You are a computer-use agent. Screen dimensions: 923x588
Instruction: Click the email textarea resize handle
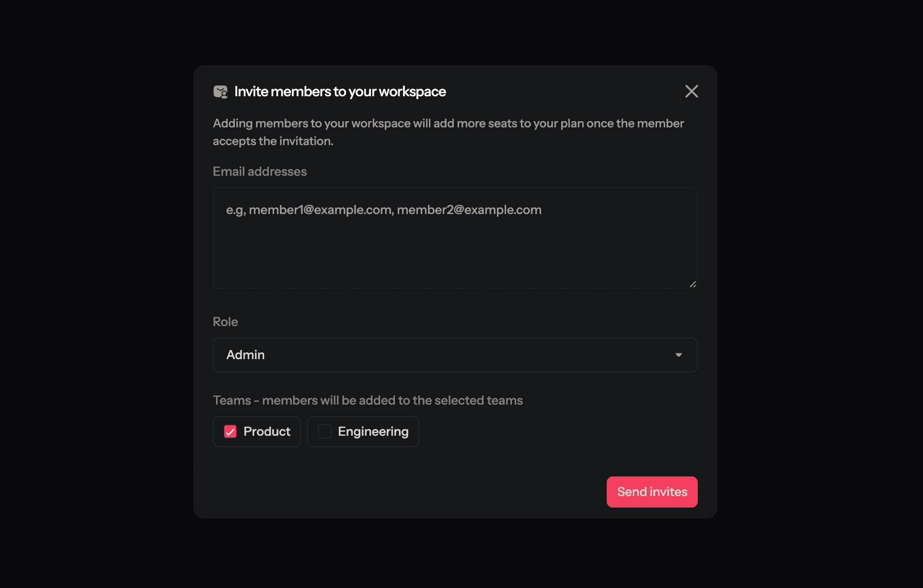692,284
